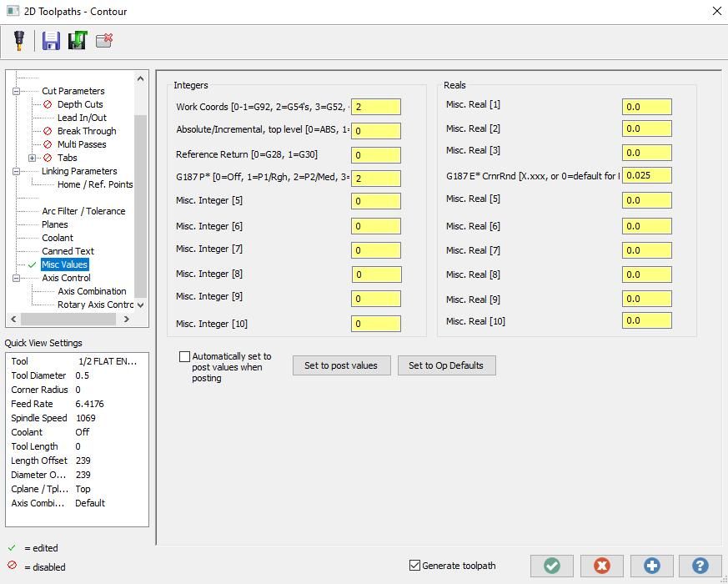Collapse the Axis Control tree node
Screen dimensions: 728x584
pyautogui.click(x=16, y=279)
